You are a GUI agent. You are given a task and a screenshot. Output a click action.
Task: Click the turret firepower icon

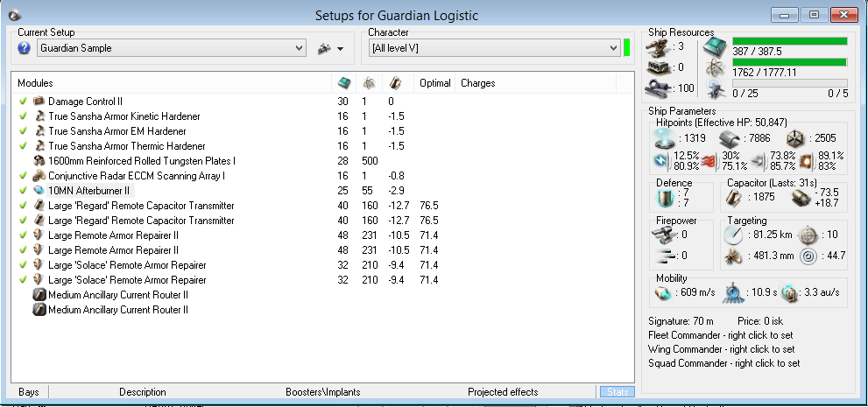664,235
